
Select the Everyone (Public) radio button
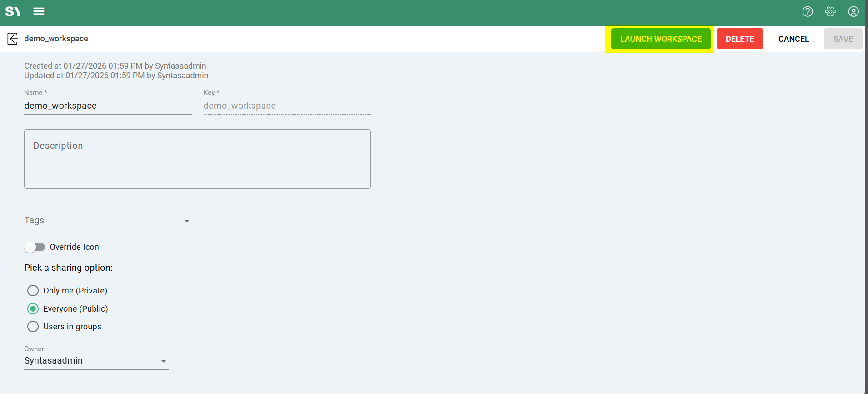tap(33, 309)
